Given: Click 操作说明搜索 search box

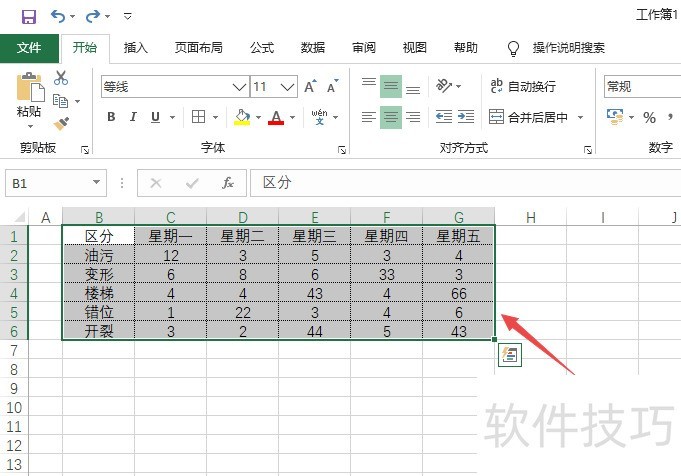Looking at the screenshot, I should point(569,47).
